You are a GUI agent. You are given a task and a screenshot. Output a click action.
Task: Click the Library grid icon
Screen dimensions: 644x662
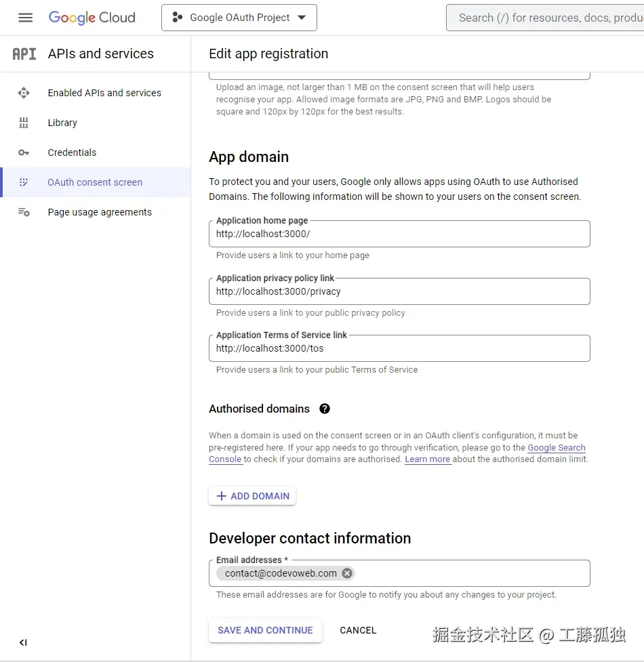pos(24,123)
